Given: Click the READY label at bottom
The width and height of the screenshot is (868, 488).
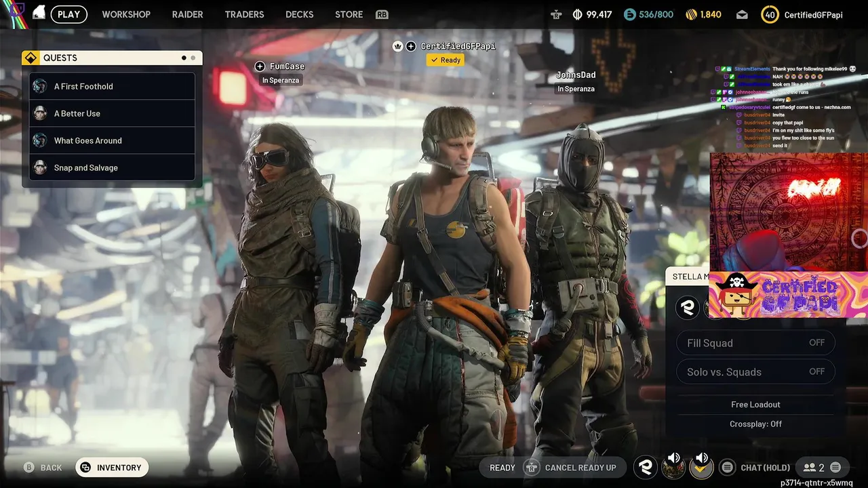Looking at the screenshot, I should tap(502, 468).
